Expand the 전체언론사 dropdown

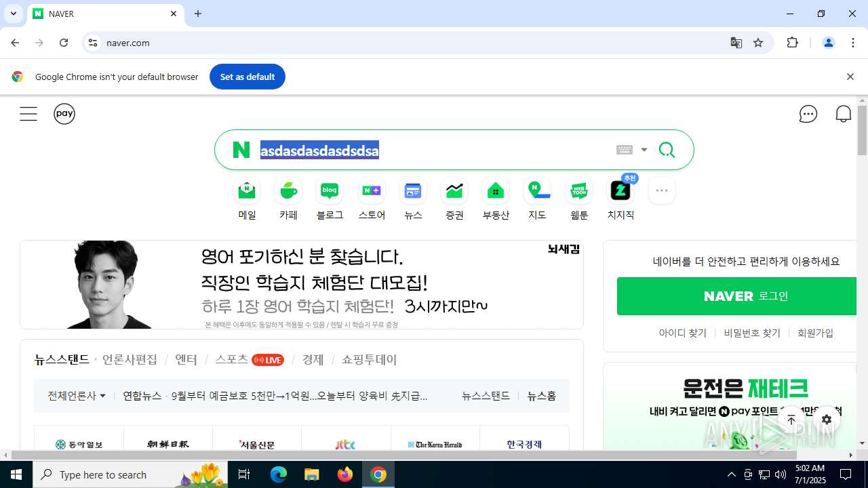(77, 396)
